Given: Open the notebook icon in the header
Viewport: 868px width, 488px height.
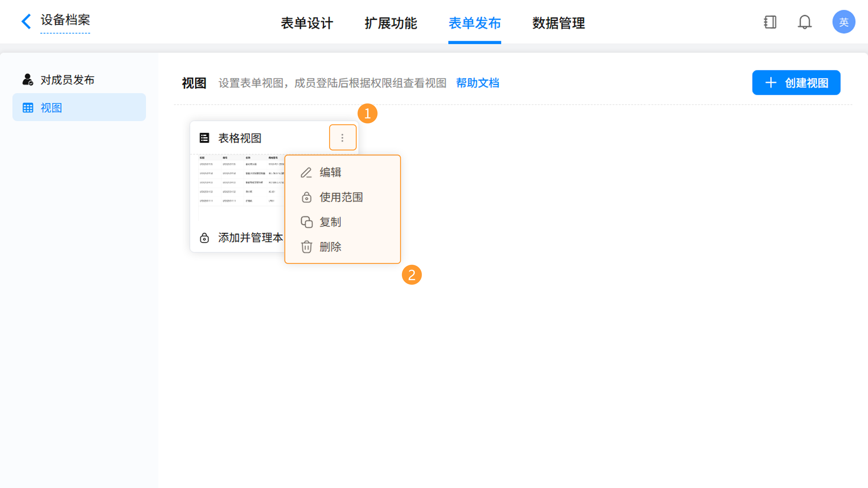Looking at the screenshot, I should [770, 22].
